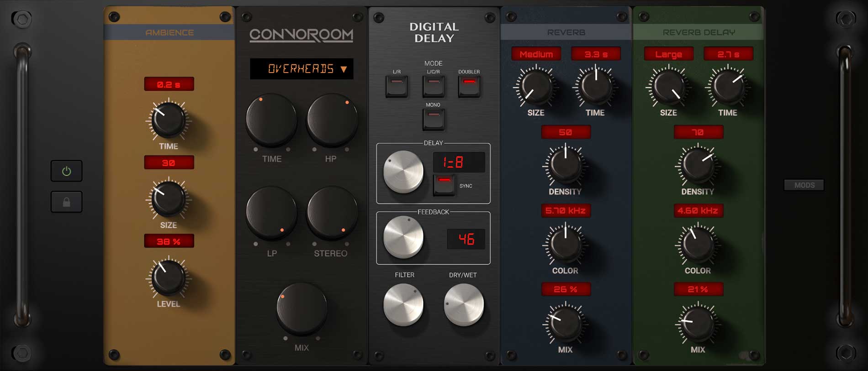
Task: Open the Medium reverb size selector
Action: pyautogui.click(x=536, y=54)
